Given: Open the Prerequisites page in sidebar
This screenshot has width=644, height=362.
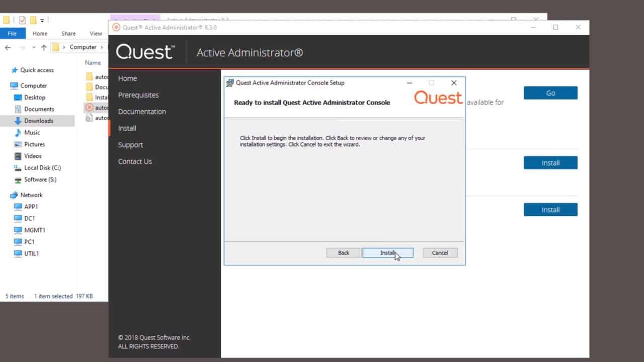Looking at the screenshot, I should tap(138, 95).
